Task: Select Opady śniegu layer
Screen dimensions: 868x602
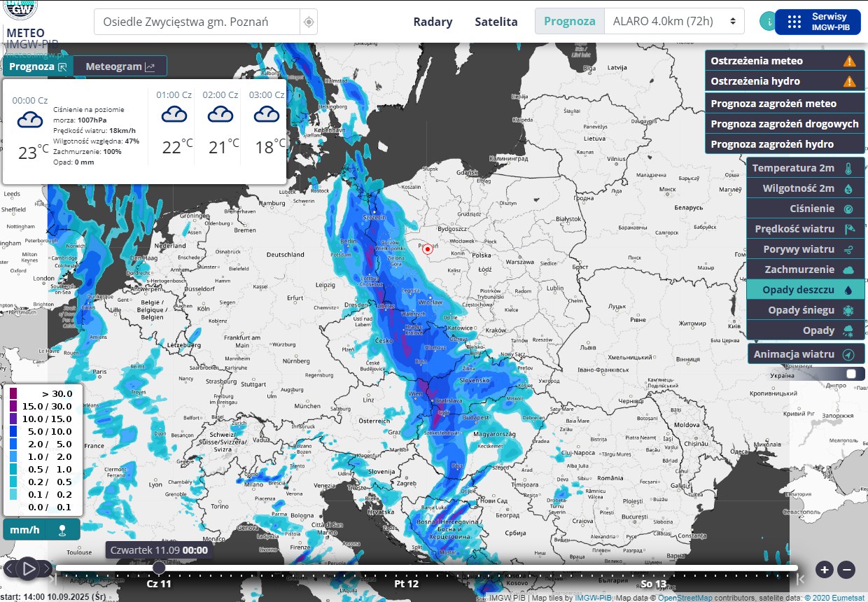Action: [806, 310]
